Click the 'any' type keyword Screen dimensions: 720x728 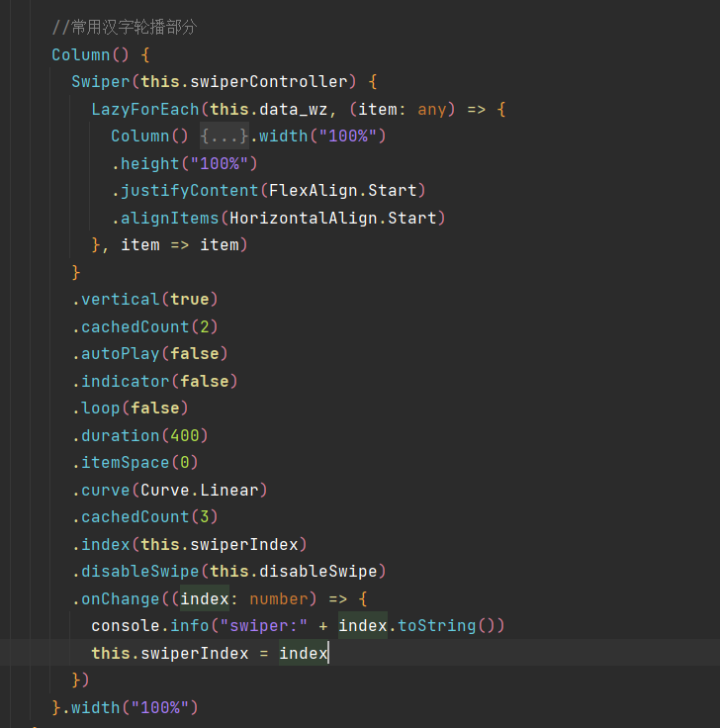coord(432,109)
